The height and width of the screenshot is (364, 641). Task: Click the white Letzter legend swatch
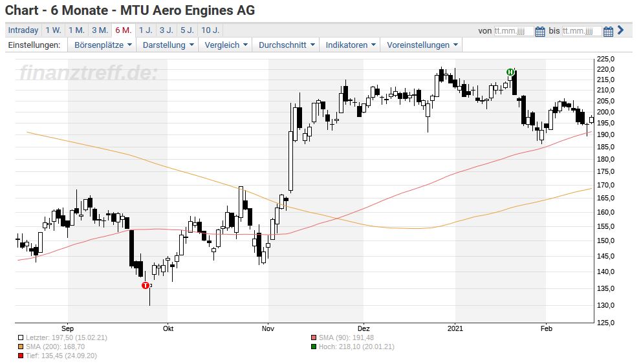21,338
